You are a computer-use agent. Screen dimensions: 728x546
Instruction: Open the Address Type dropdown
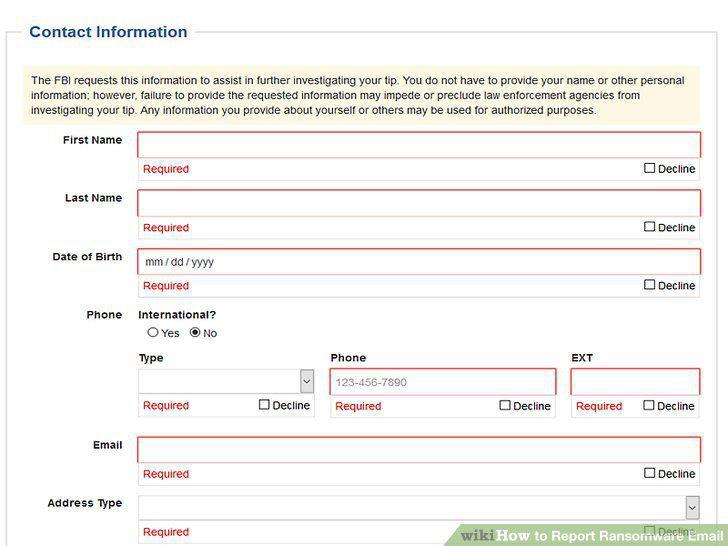(x=419, y=507)
